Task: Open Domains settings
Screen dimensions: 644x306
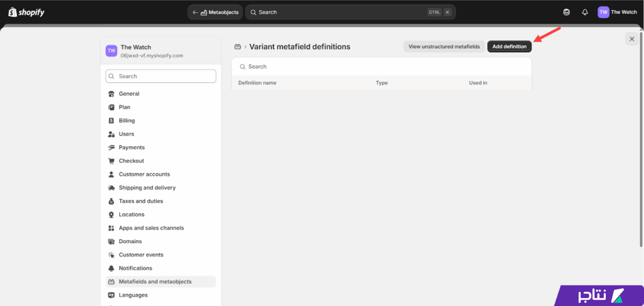Action: click(x=130, y=241)
